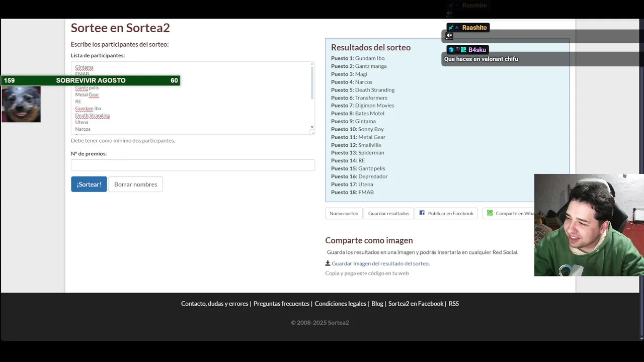The image size is (644, 362).
Task: Click Publicar en Facebook button
Action: click(x=446, y=213)
